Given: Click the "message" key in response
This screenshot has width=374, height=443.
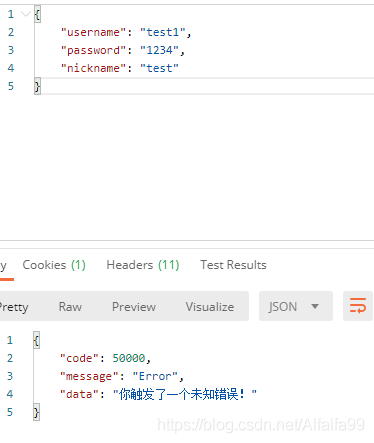Looking at the screenshot, I should pyautogui.click(x=89, y=376).
